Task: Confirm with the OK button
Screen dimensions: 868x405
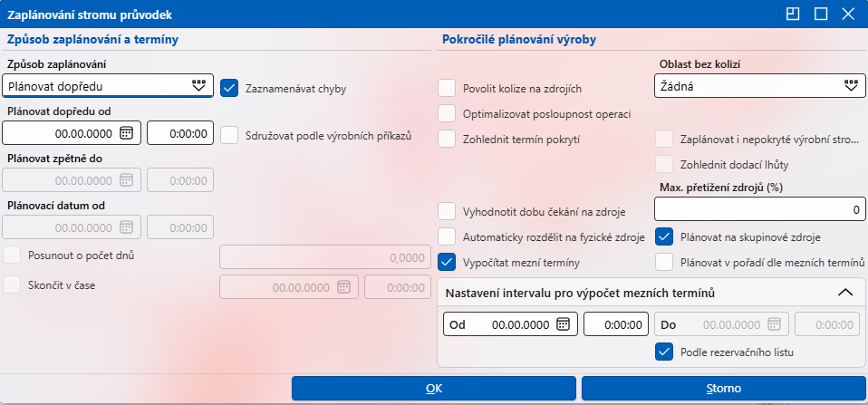Action: point(434,389)
